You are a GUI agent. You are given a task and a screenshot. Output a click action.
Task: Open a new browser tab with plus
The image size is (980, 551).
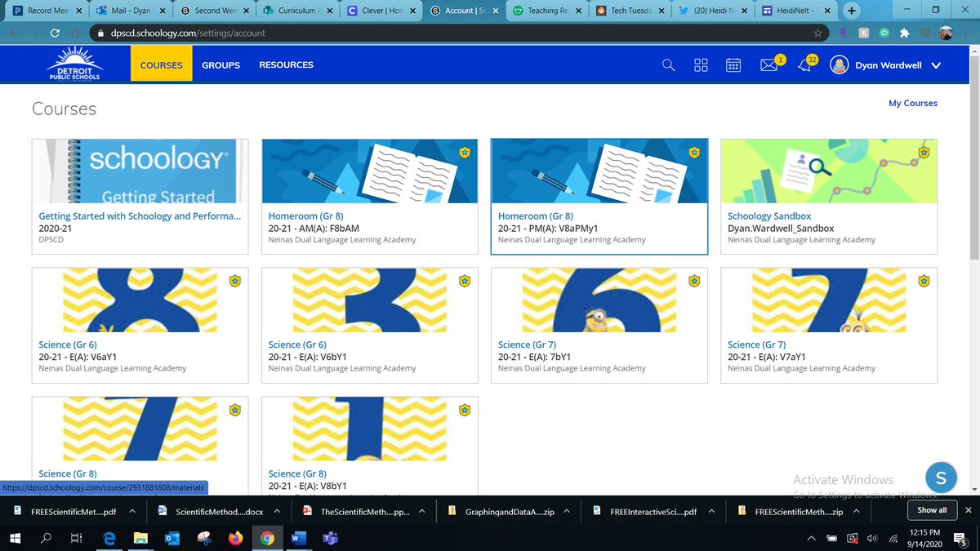pos(853,11)
